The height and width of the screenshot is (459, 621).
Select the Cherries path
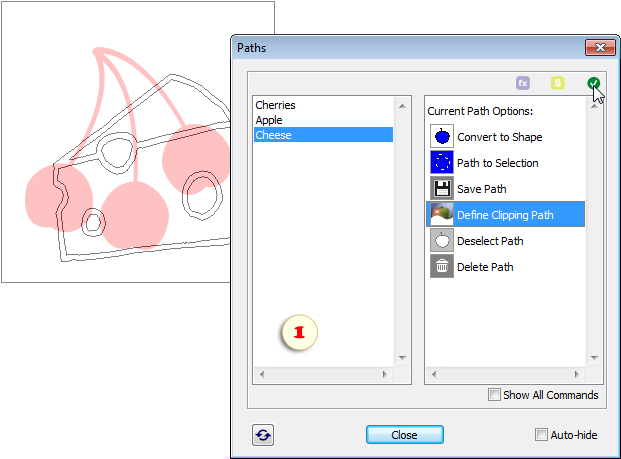click(x=323, y=105)
